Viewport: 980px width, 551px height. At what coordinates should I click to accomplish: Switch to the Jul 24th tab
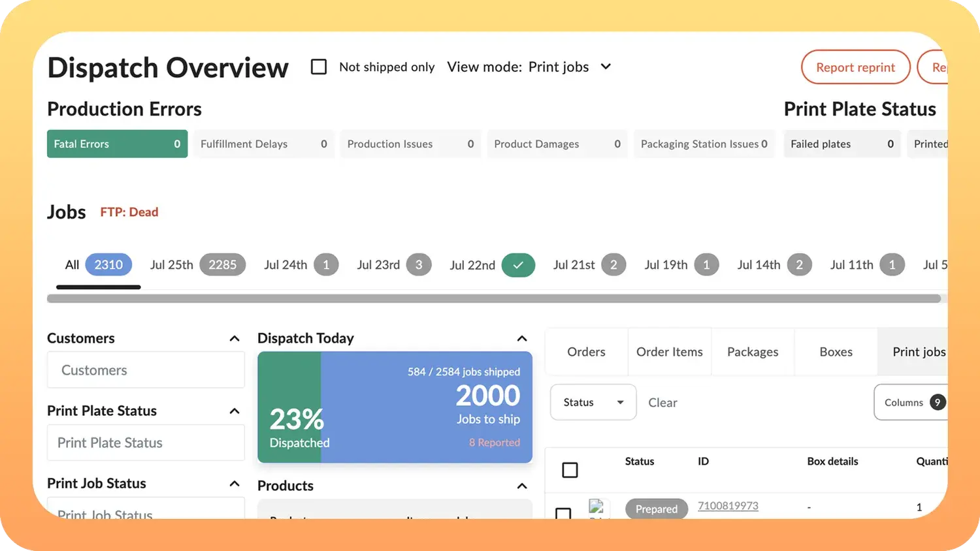pyautogui.click(x=301, y=265)
